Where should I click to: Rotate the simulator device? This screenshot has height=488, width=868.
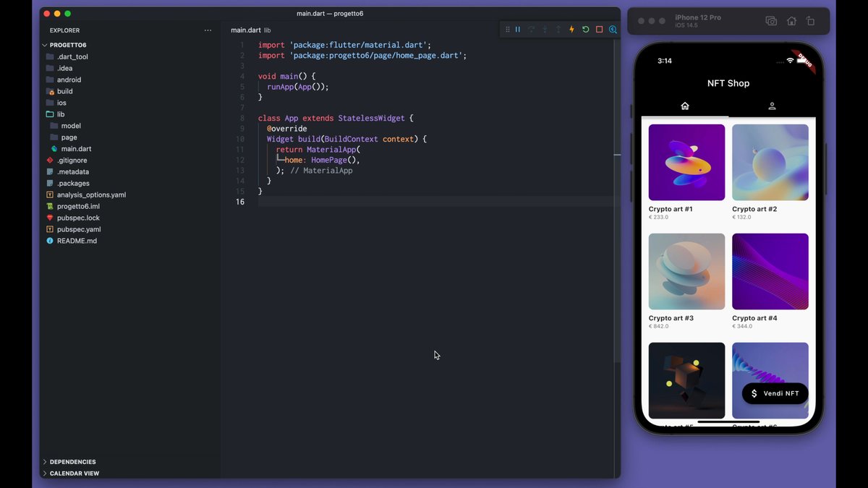811,22
